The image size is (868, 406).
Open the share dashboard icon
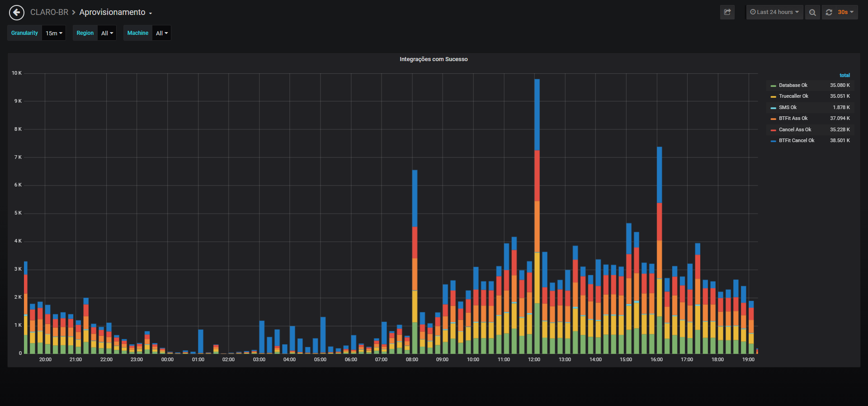click(727, 12)
